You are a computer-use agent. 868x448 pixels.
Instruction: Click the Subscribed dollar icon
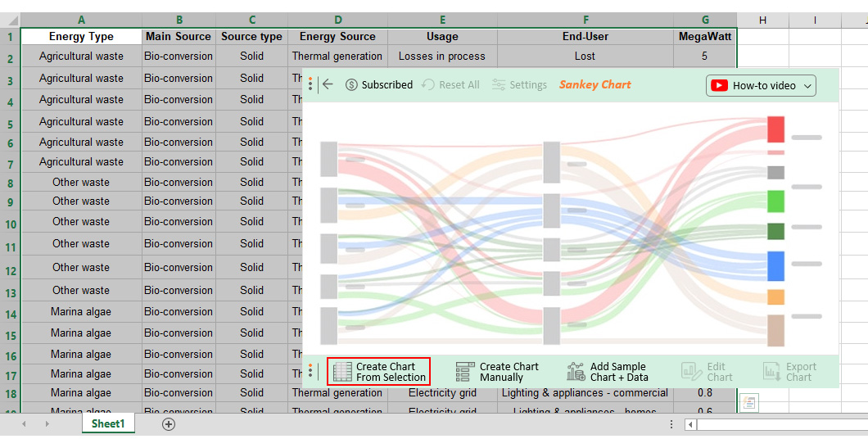pyautogui.click(x=351, y=84)
